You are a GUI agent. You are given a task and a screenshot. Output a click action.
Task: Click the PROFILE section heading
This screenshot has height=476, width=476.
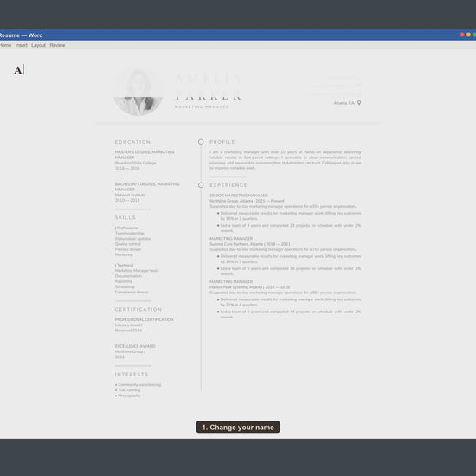pos(222,142)
